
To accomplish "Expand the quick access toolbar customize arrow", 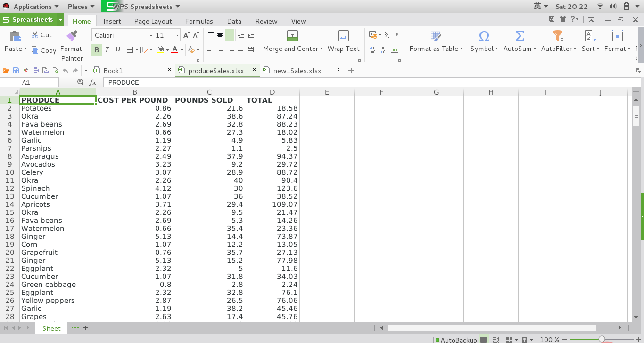I will 86,71.
